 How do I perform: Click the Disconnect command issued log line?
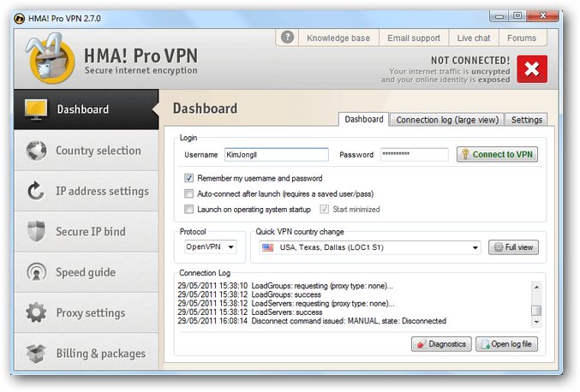312,321
